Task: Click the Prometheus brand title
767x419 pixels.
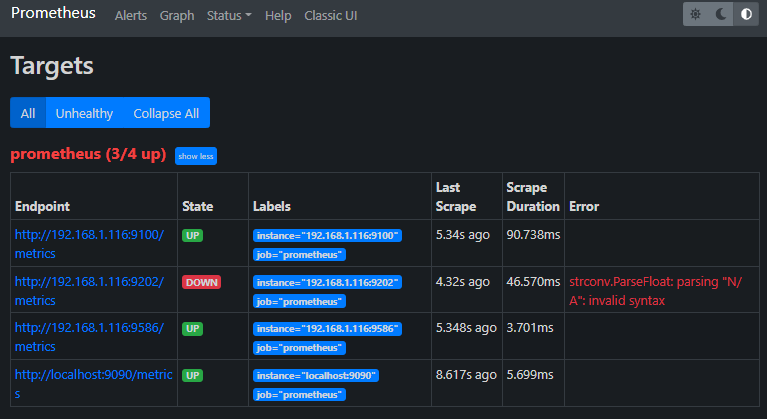Action: point(53,13)
